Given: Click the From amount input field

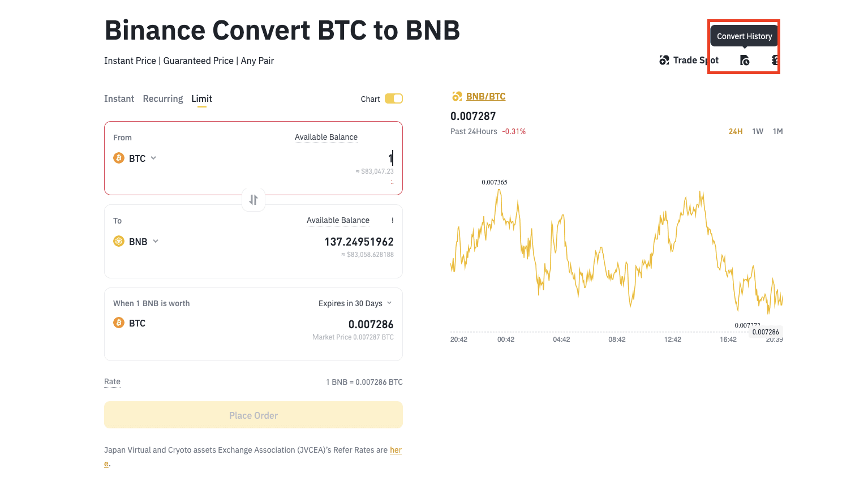Looking at the screenshot, I should pos(340,158).
